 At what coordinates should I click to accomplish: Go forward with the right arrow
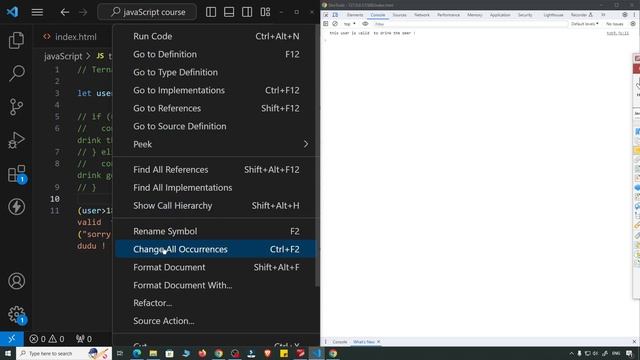tap(83, 12)
